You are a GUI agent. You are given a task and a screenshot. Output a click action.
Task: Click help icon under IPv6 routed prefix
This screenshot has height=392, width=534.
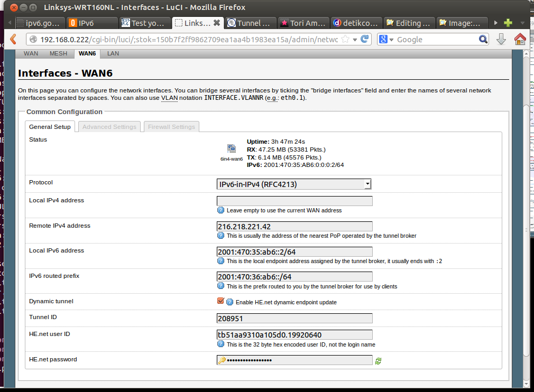pos(220,286)
